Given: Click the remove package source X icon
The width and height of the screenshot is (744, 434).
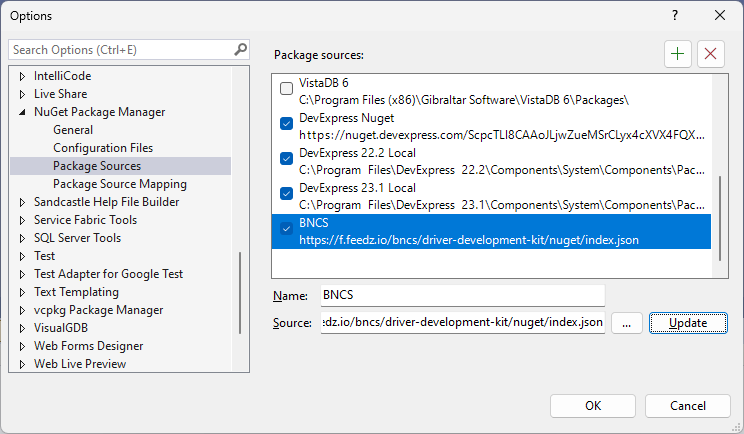Looking at the screenshot, I should (x=711, y=54).
